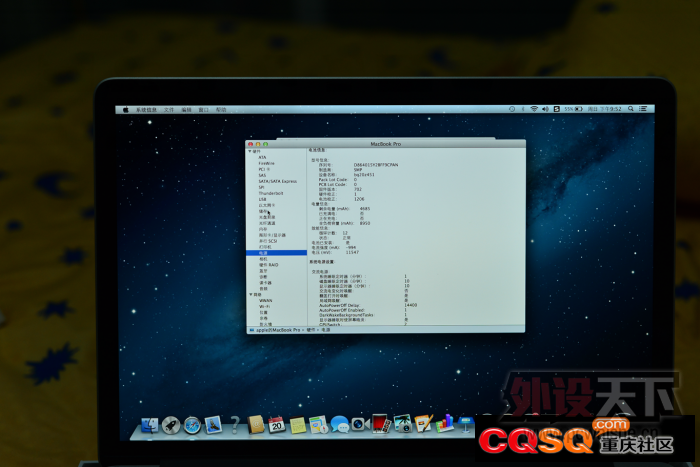Select Wi-Fi in sidebar network section
The height and width of the screenshot is (467, 700).
(x=265, y=307)
